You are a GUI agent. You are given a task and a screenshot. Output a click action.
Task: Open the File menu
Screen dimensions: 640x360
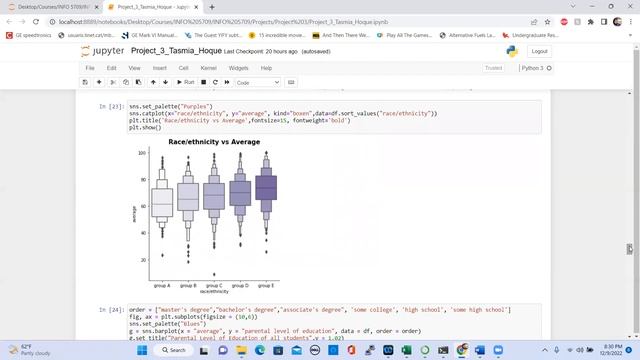[90, 68]
